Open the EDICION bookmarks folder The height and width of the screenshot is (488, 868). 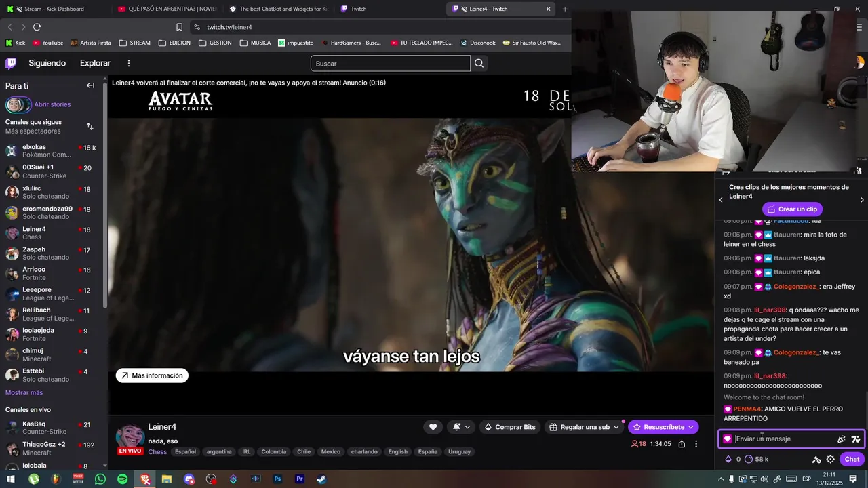click(174, 43)
